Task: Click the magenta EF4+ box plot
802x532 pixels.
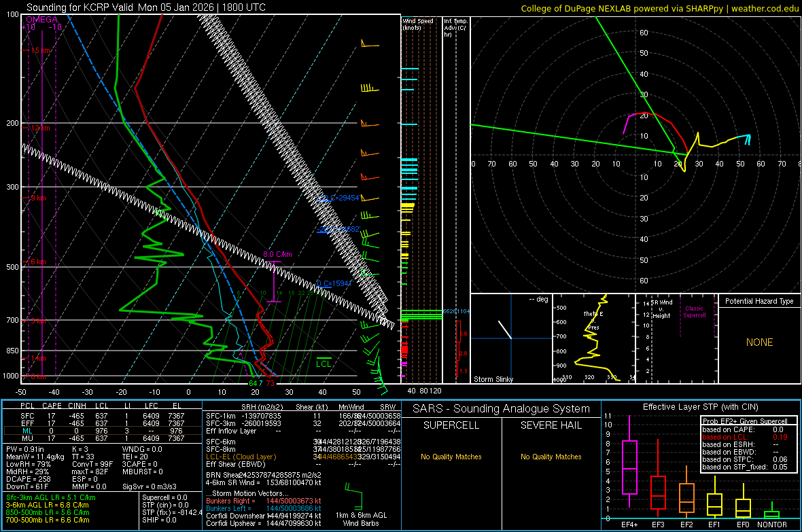Action: (629, 462)
